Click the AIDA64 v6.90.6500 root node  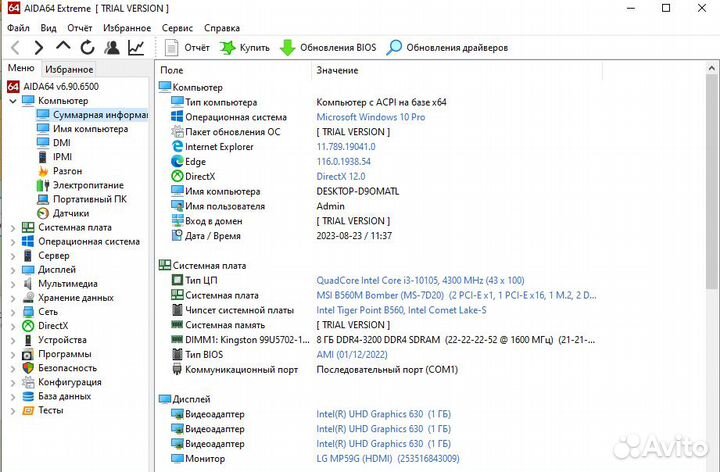point(53,86)
